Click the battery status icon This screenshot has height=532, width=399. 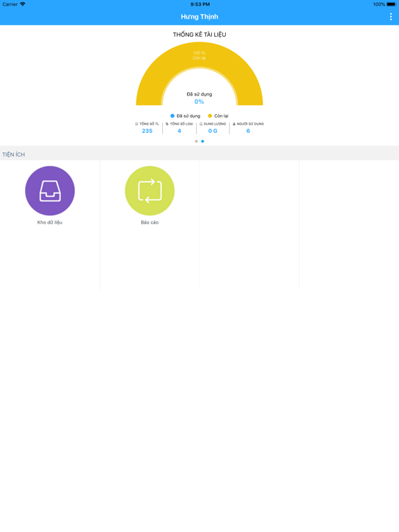pyautogui.click(x=391, y=4)
